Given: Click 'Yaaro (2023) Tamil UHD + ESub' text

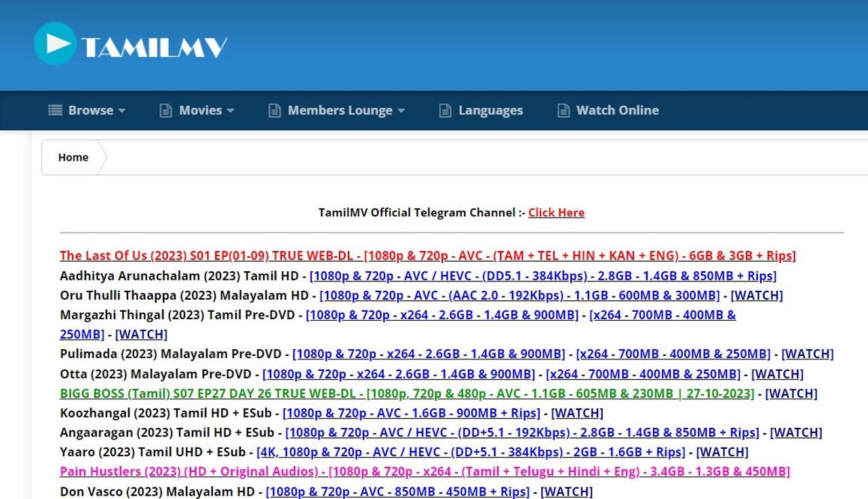Looking at the screenshot, I should (x=153, y=452).
